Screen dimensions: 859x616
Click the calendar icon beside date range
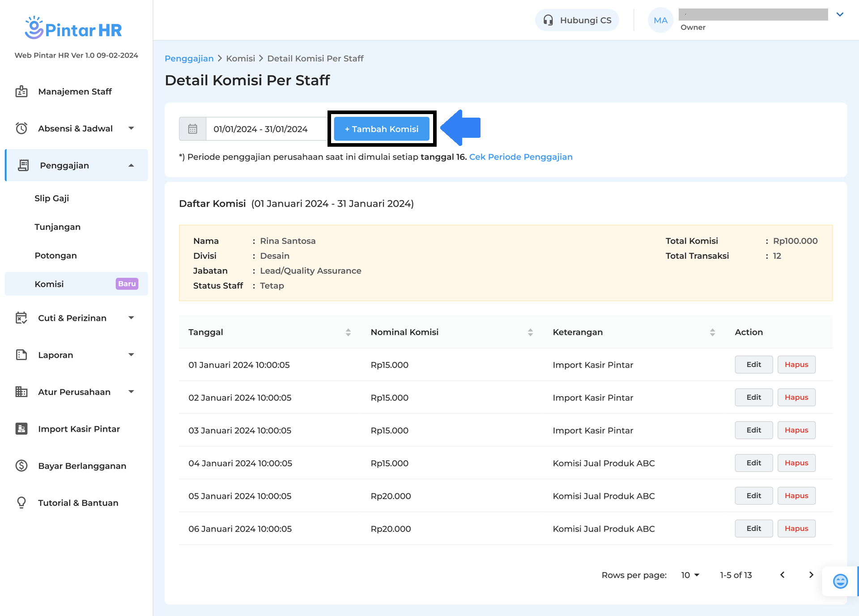192,129
